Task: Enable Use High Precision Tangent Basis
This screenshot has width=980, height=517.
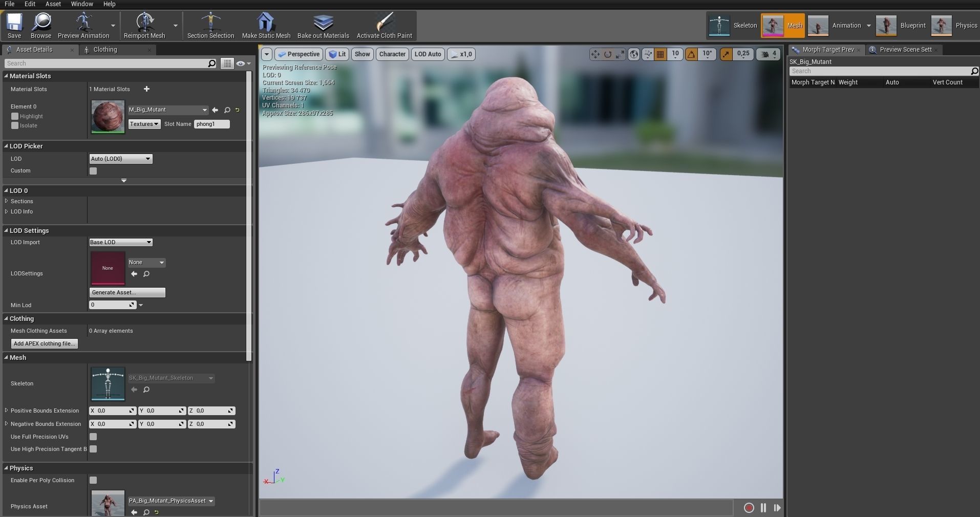Action: [x=93, y=449]
